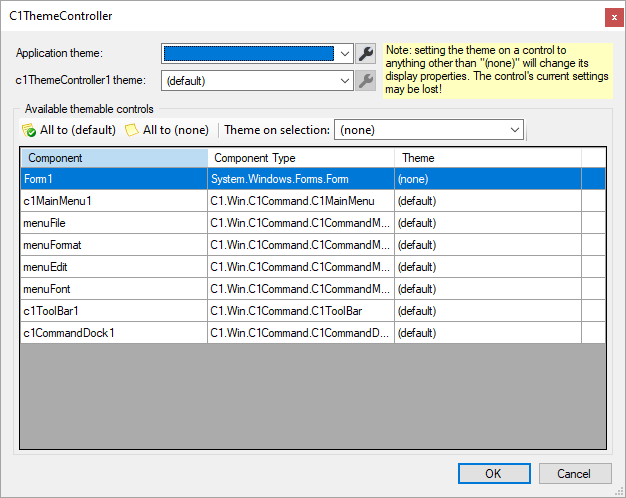This screenshot has width=626, height=498.
Task: Click the Component Type column header
Action: (300, 158)
